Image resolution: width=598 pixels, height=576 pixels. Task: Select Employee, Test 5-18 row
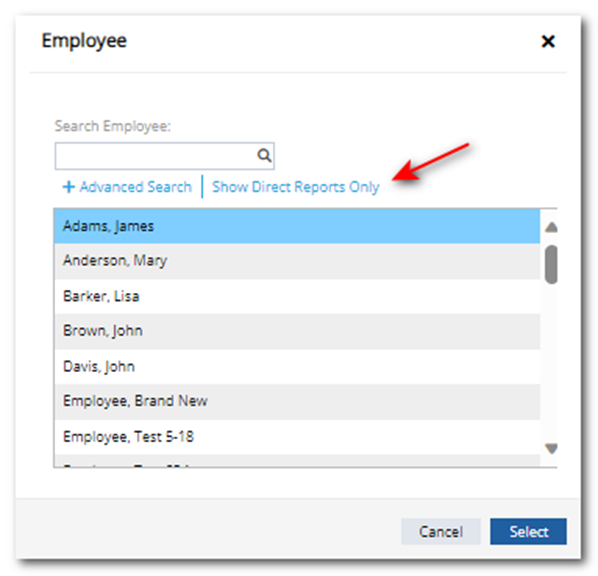click(x=297, y=437)
